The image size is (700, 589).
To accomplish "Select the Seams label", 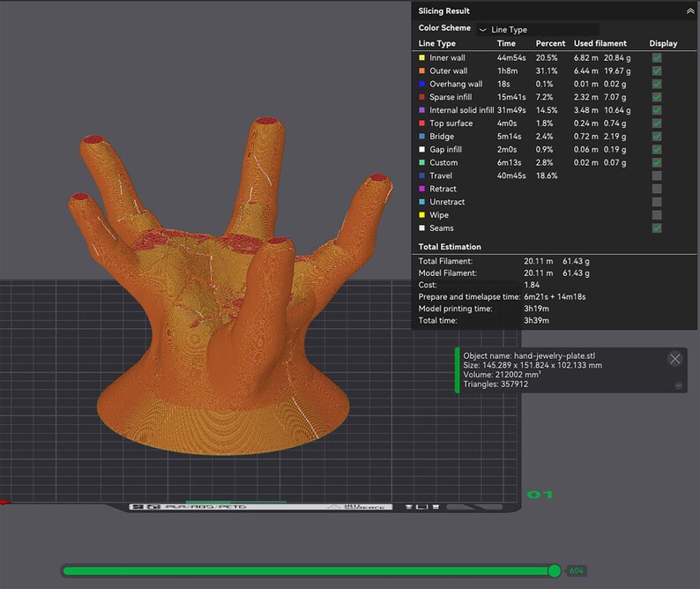I will (x=441, y=228).
